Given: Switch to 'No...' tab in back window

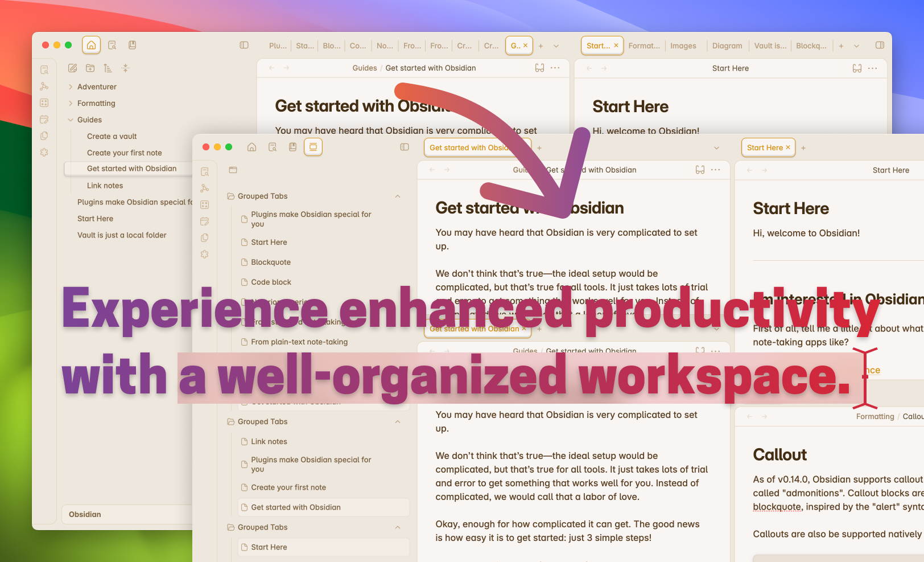Looking at the screenshot, I should (385, 46).
